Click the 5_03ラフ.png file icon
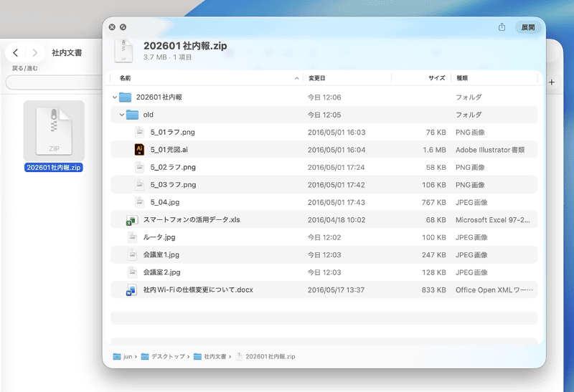This screenshot has width=574, height=392. coord(139,185)
